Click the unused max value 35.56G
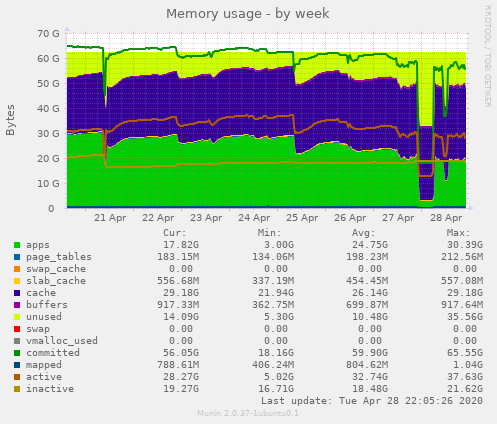The image size is (497, 424). [465, 317]
